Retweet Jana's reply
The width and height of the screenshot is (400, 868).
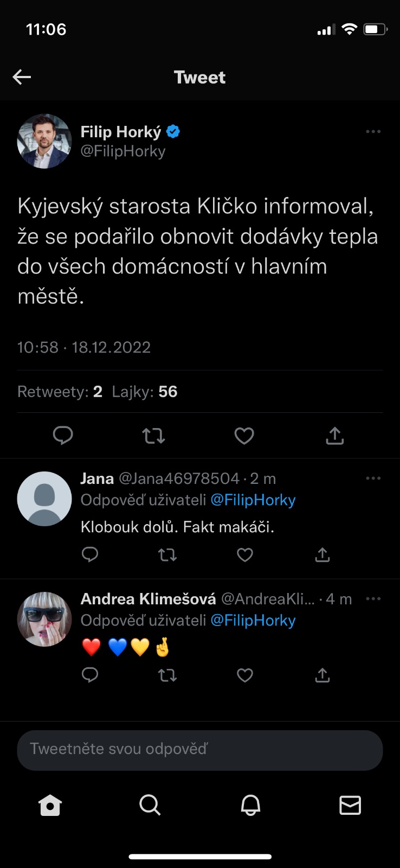[167, 554]
